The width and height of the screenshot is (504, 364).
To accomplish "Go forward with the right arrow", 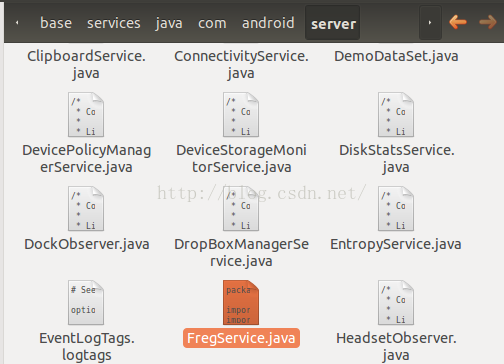I will (488, 22).
